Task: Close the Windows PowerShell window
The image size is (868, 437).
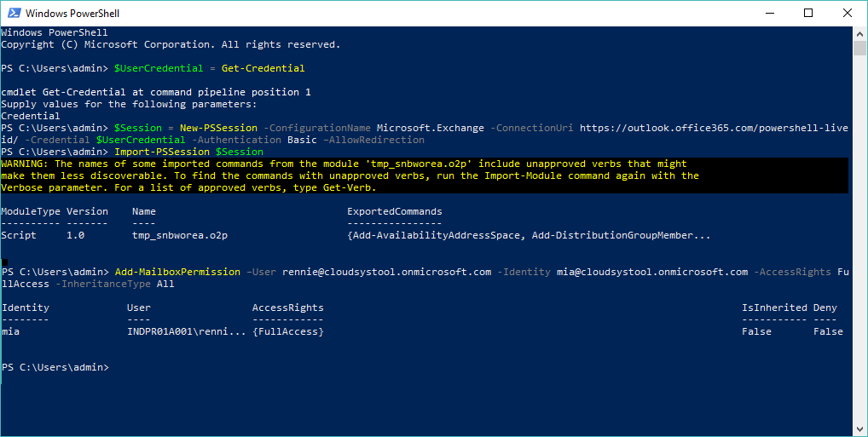Action: 847,13
